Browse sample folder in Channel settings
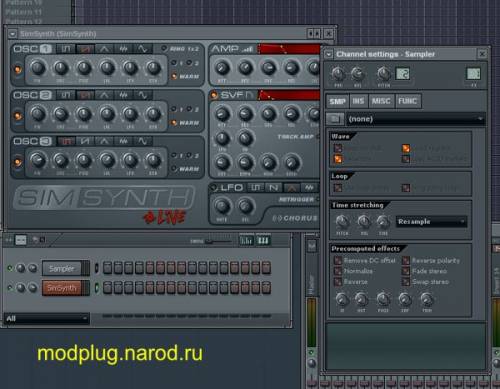 tap(335, 119)
